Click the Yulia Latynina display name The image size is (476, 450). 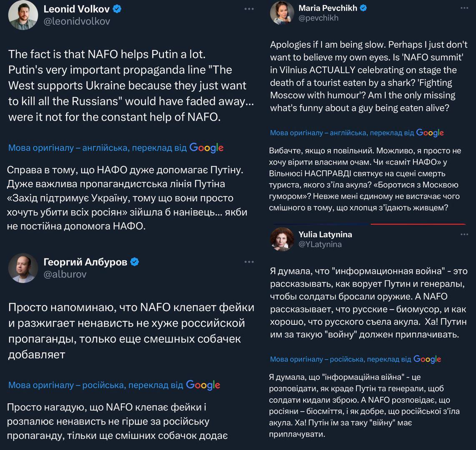click(x=325, y=235)
